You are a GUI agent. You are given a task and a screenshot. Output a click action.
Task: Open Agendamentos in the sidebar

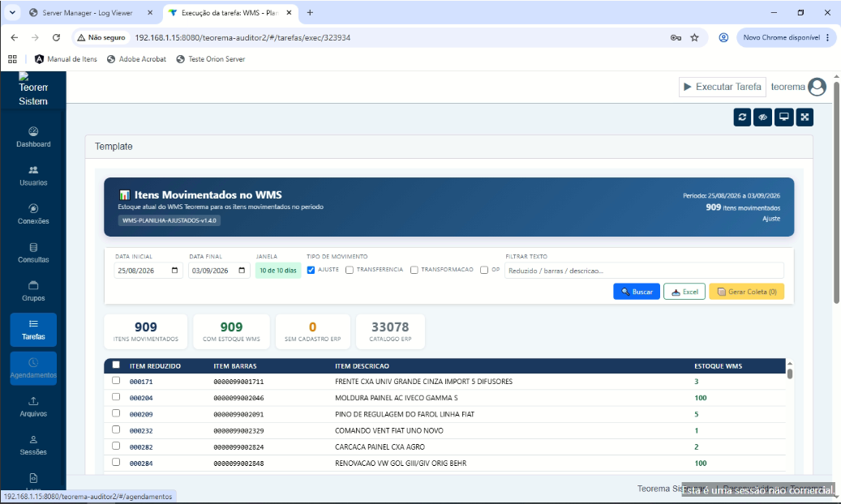click(33, 369)
